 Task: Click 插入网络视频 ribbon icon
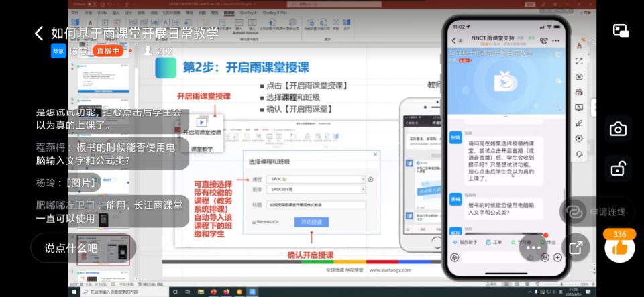click(253, 25)
